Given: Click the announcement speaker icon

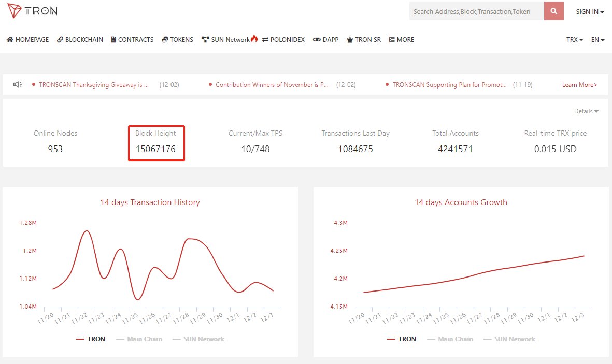Looking at the screenshot, I should 17,84.
